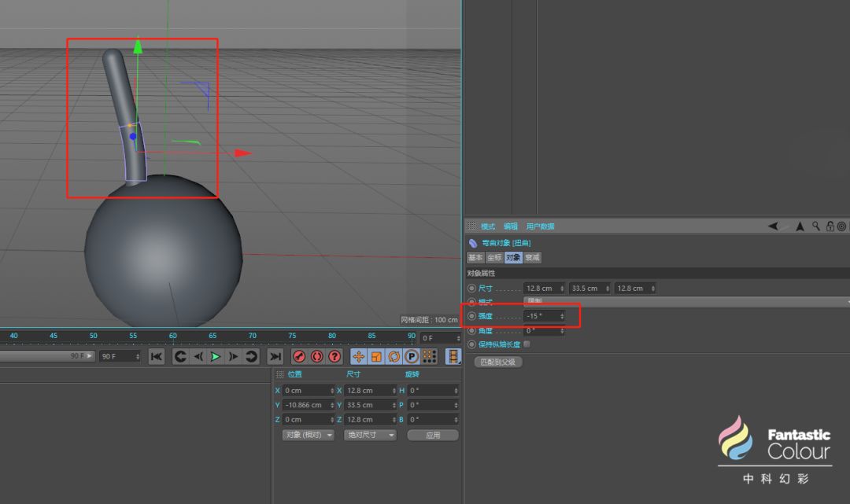Enable the 保持纵轴长度 checkbox
This screenshot has width=850, height=504.
527,344
